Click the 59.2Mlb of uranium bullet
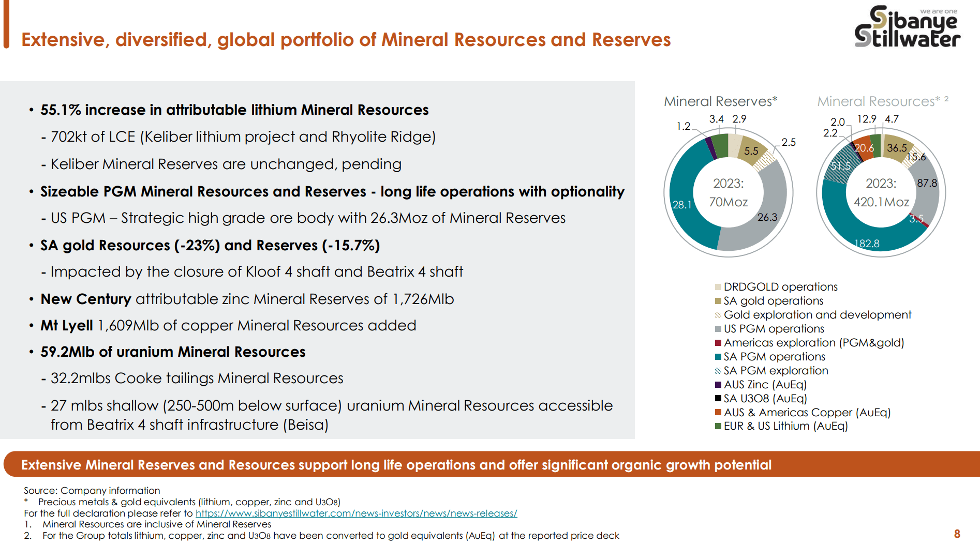The width and height of the screenshot is (980, 545). [173, 352]
